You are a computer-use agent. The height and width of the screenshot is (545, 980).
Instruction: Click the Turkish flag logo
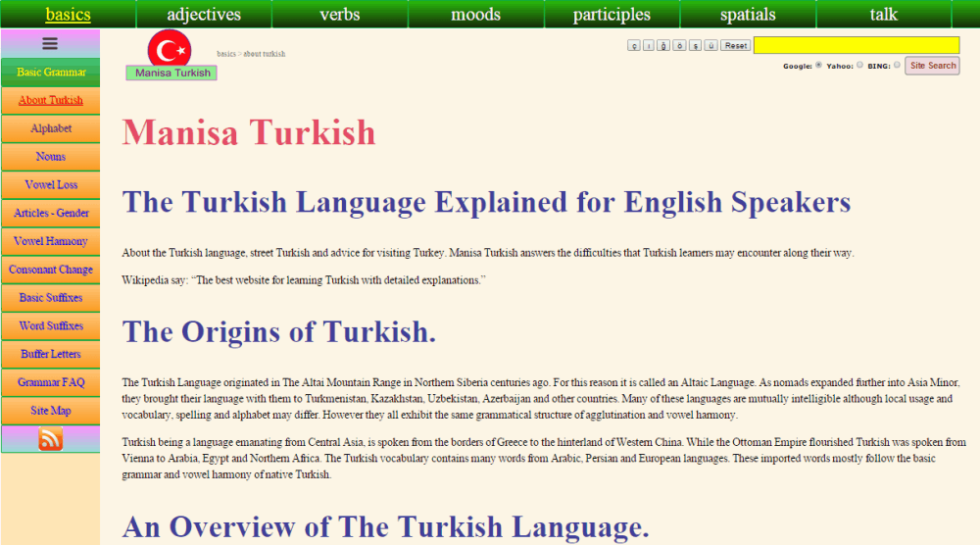(x=170, y=49)
